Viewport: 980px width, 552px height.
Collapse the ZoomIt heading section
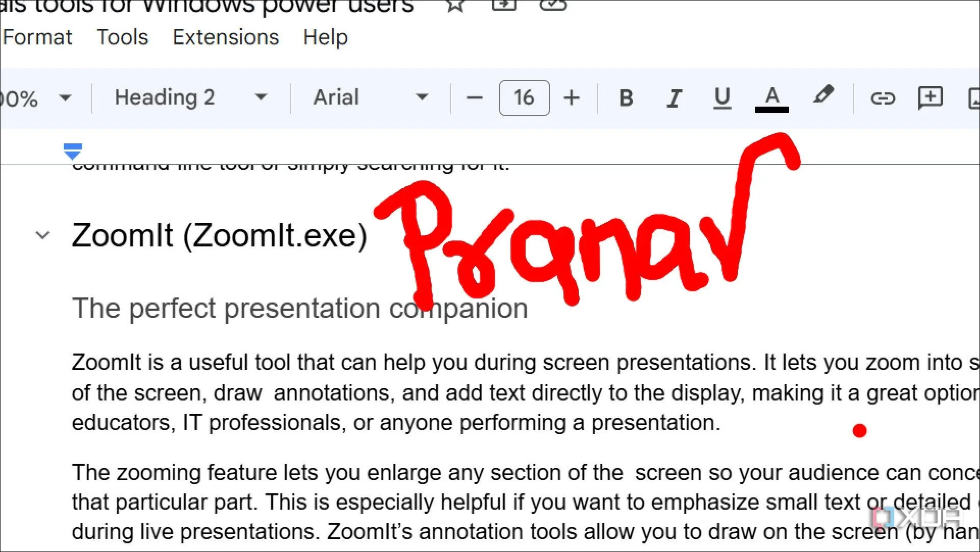(43, 235)
